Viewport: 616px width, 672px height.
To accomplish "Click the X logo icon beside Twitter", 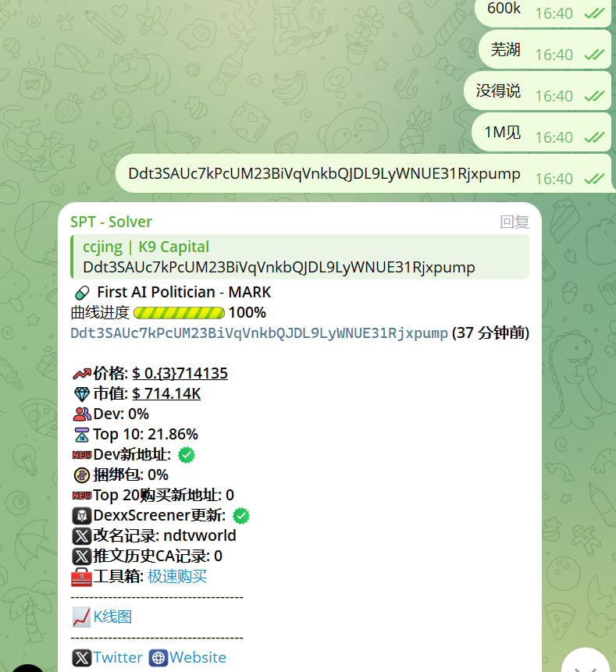I will [81, 658].
